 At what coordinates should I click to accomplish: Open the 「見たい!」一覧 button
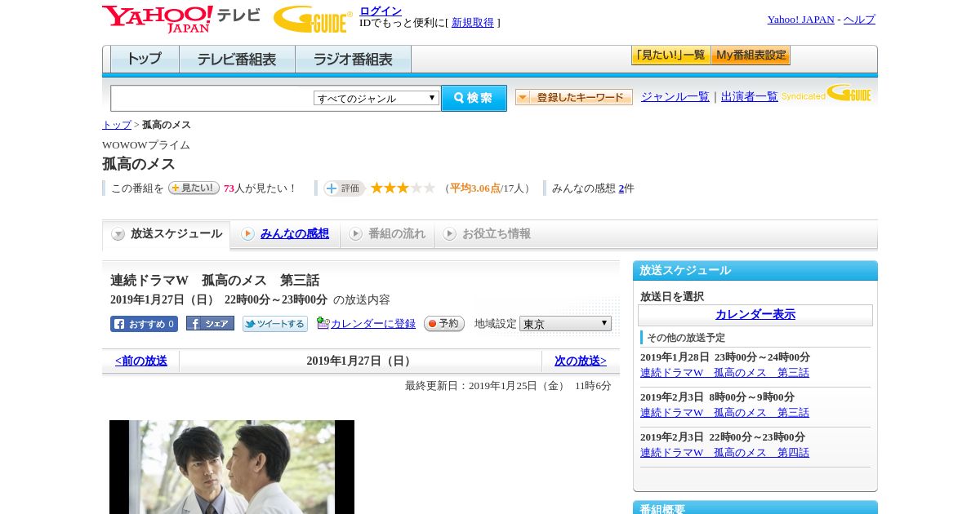670,55
